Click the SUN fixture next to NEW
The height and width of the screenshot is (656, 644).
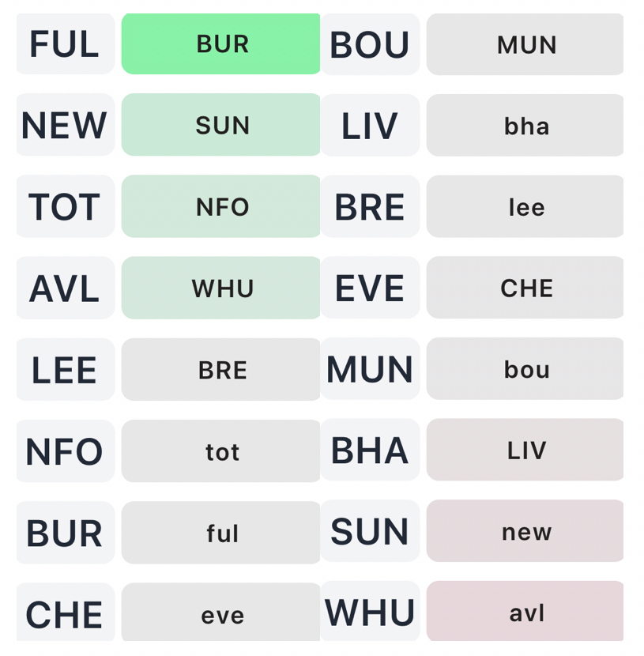221,126
